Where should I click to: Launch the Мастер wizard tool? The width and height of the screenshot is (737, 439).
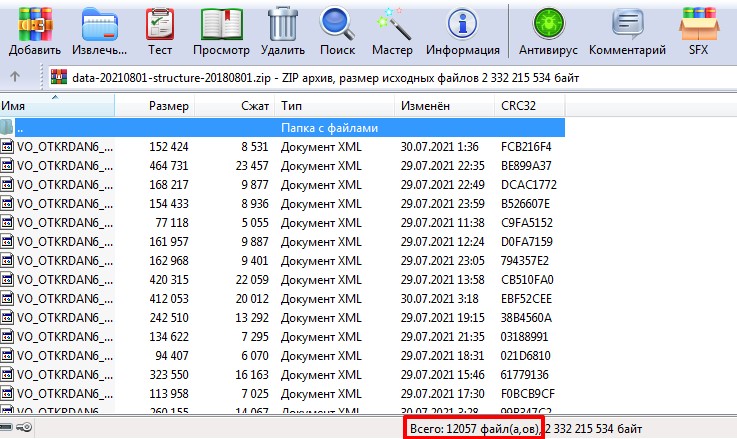click(392, 29)
